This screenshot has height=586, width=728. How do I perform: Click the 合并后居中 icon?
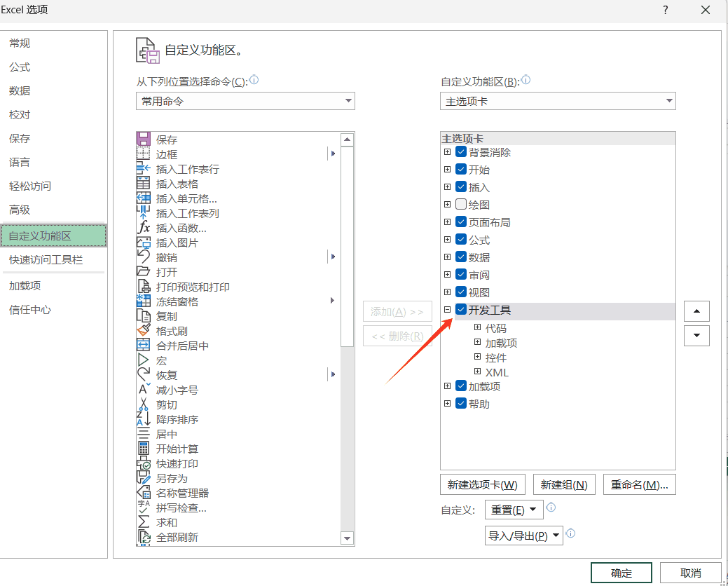pos(144,345)
